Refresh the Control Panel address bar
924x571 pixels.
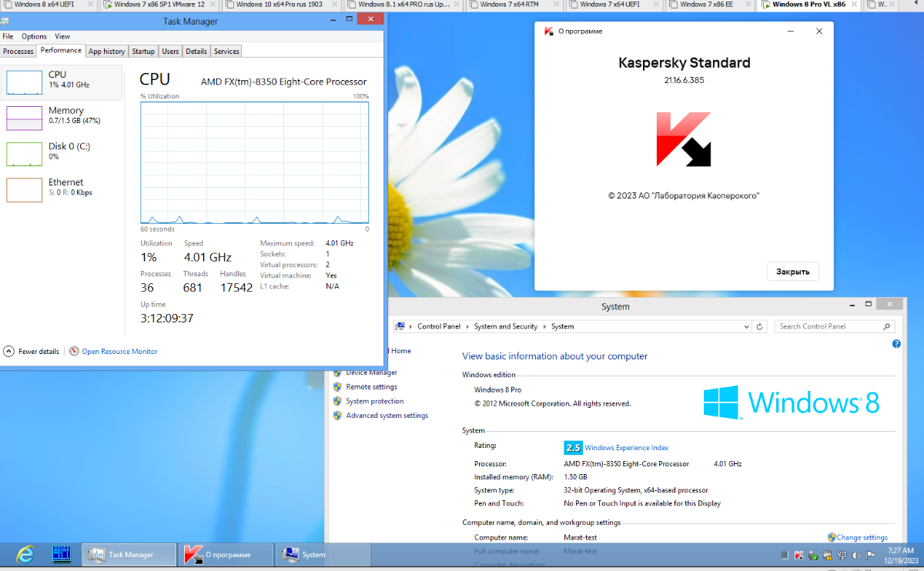click(x=761, y=326)
